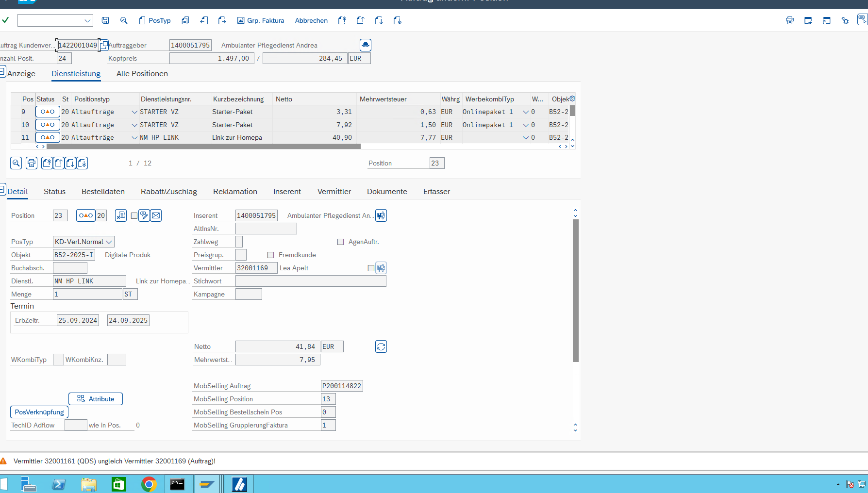Open table settings gear in Dienstleistung grid
The image size is (868, 493).
click(572, 99)
